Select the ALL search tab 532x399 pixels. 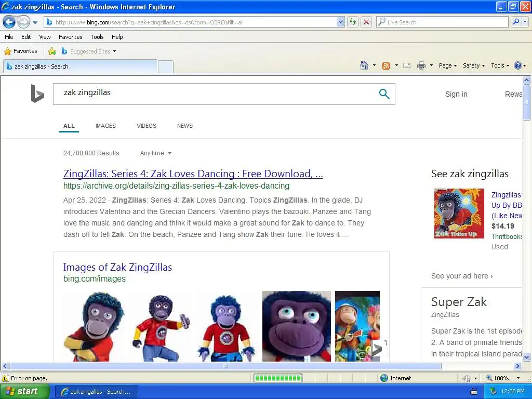(69, 126)
